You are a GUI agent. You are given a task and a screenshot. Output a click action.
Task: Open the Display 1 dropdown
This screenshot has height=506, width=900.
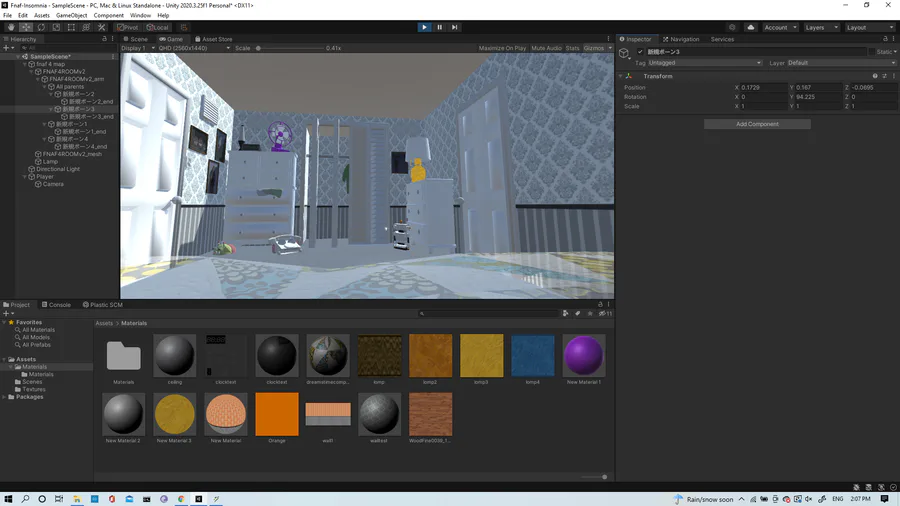138,48
